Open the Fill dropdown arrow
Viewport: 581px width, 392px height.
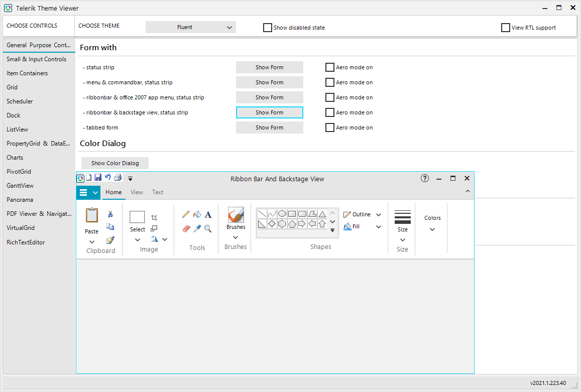tap(379, 227)
